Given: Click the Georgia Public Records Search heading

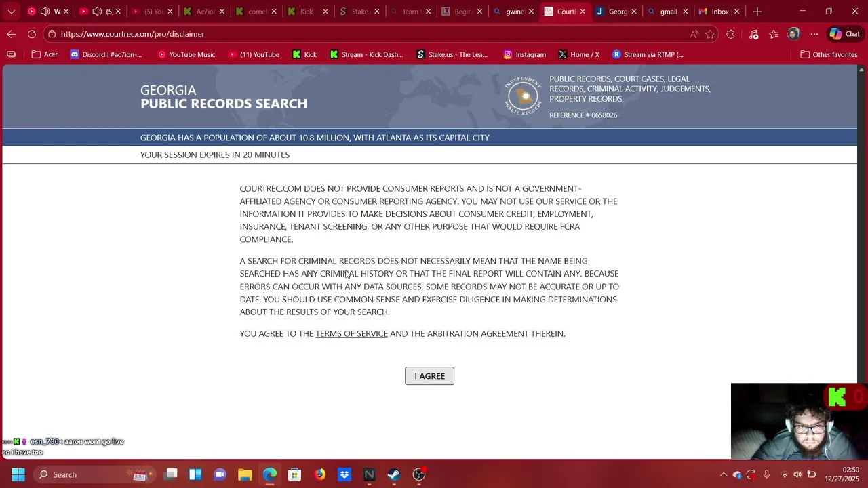Looking at the screenshot, I should 224,97.
